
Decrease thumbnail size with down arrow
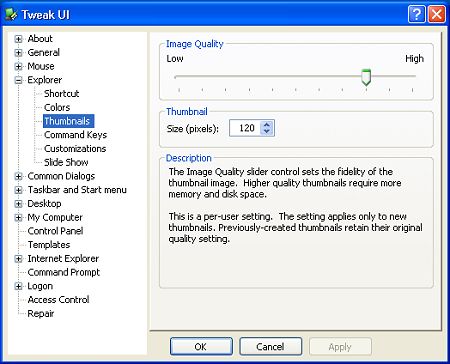pyautogui.click(x=267, y=132)
